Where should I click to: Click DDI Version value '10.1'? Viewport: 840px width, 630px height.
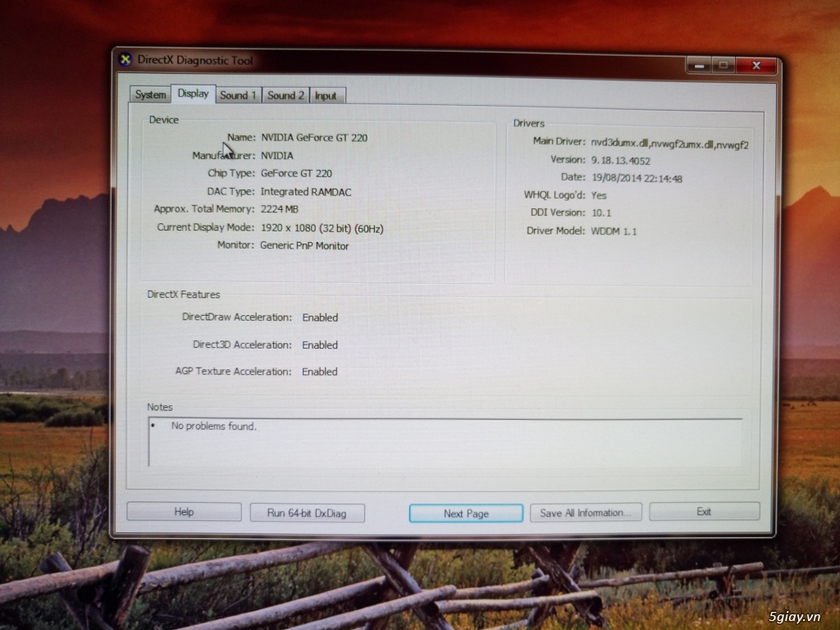click(601, 213)
